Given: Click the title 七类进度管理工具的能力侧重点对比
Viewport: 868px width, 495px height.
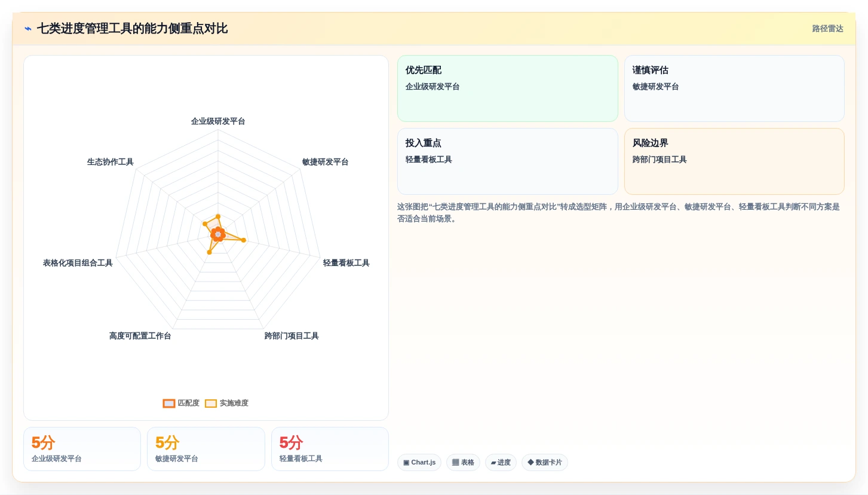Looking at the screenshot, I should [x=132, y=29].
